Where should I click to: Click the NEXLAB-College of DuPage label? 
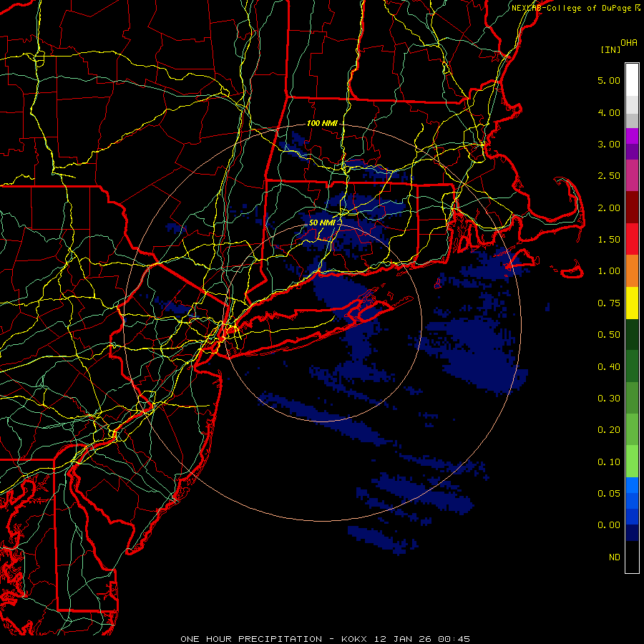[576, 8]
